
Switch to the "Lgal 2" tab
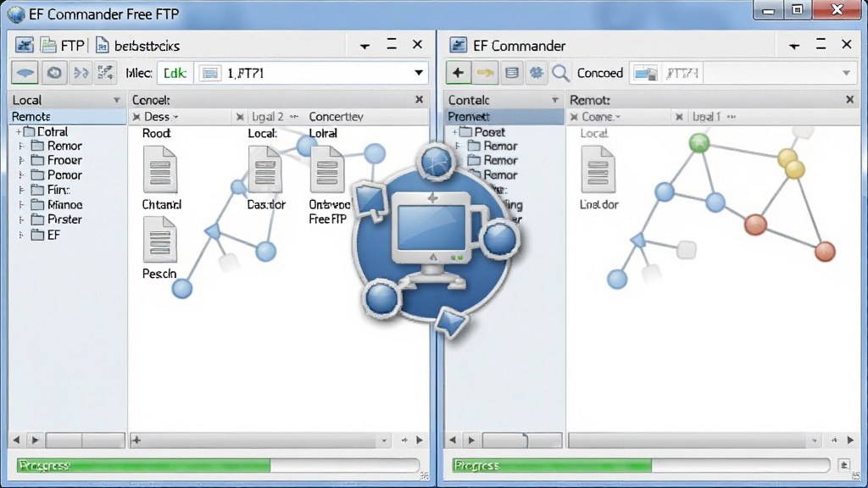click(268, 117)
